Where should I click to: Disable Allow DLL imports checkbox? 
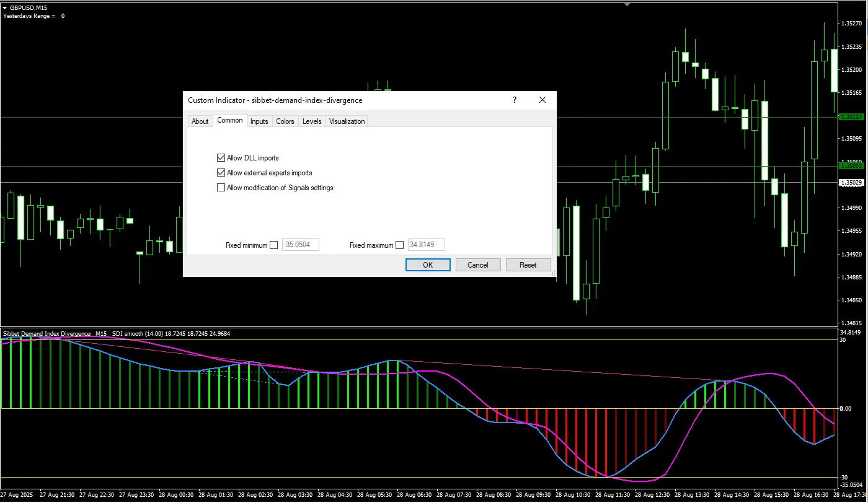[221, 158]
